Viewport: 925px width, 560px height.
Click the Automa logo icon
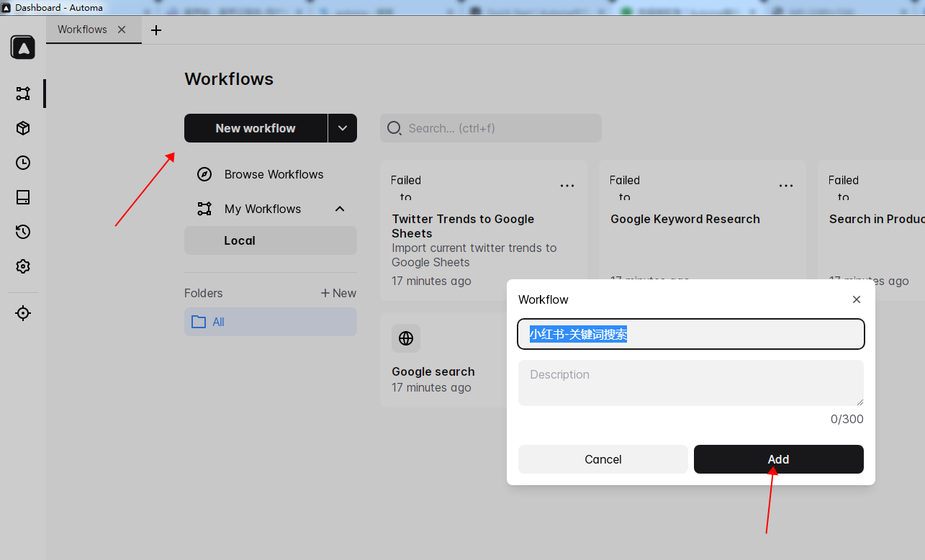pyautogui.click(x=23, y=48)
